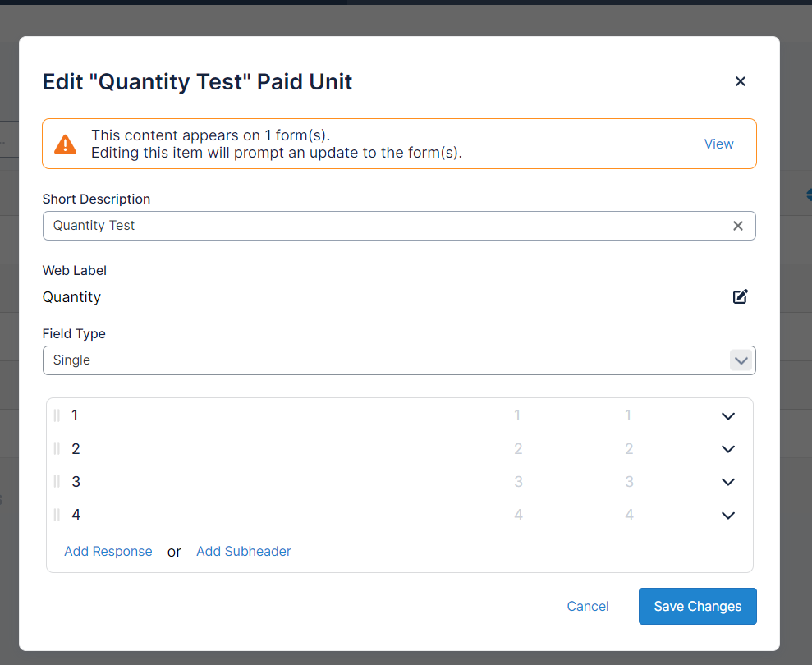Clear the Short Description field text
The width and height of the screenshot is (812, 665).
737,226
